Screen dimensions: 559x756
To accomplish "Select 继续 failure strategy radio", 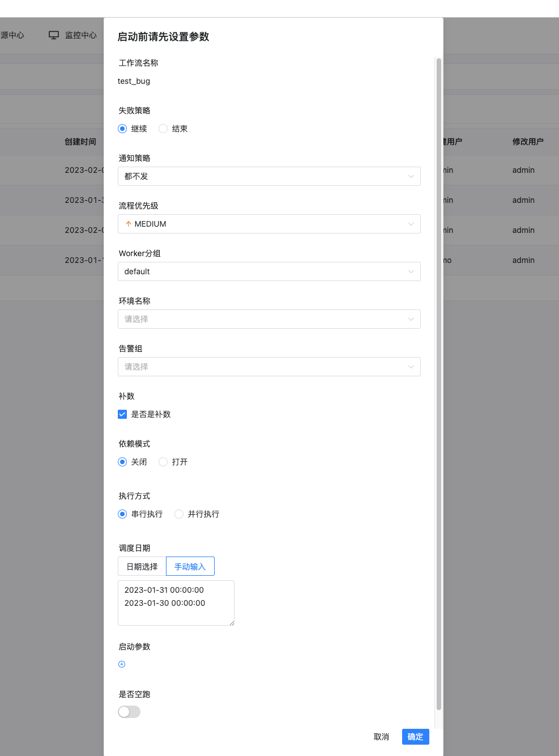I will [x=122, y=129].
